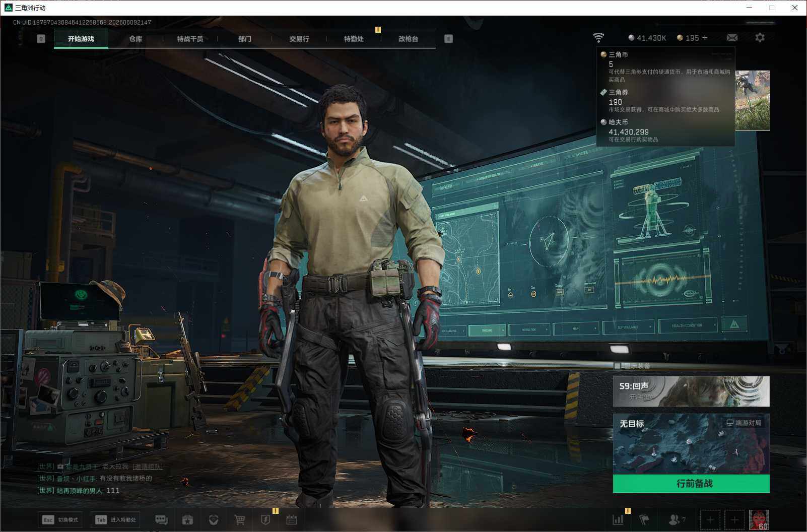807x532 pixels.
Task: Open the 交易行 tab
Action: coord(299,39)
